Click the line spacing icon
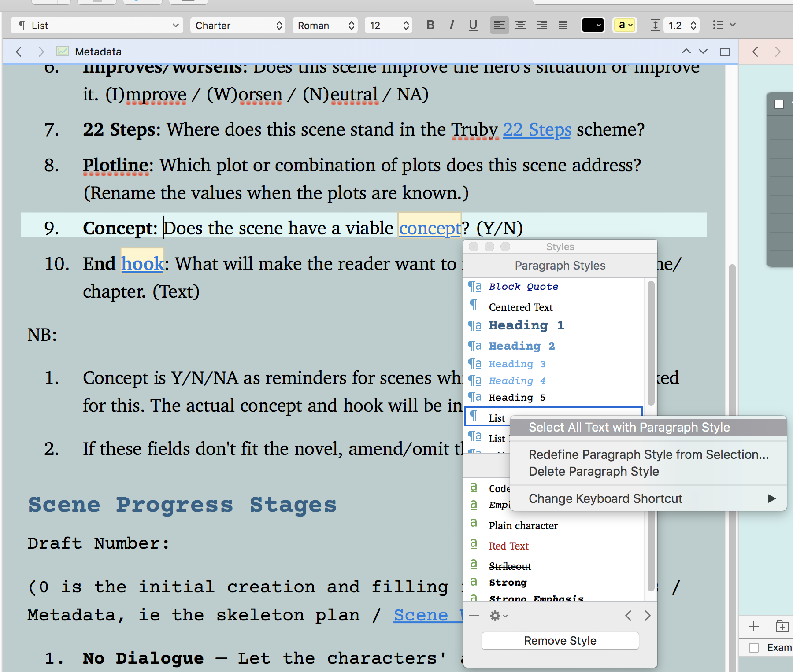The image size is (793, 672). point(656,25)
